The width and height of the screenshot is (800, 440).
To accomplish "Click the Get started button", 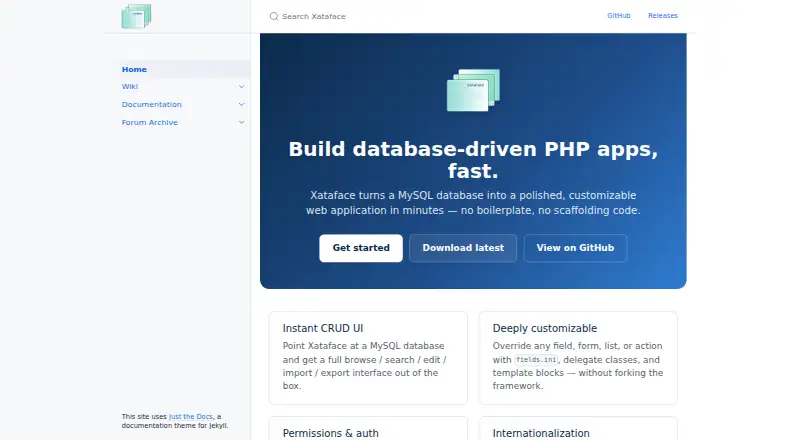I will coord(361,248).
